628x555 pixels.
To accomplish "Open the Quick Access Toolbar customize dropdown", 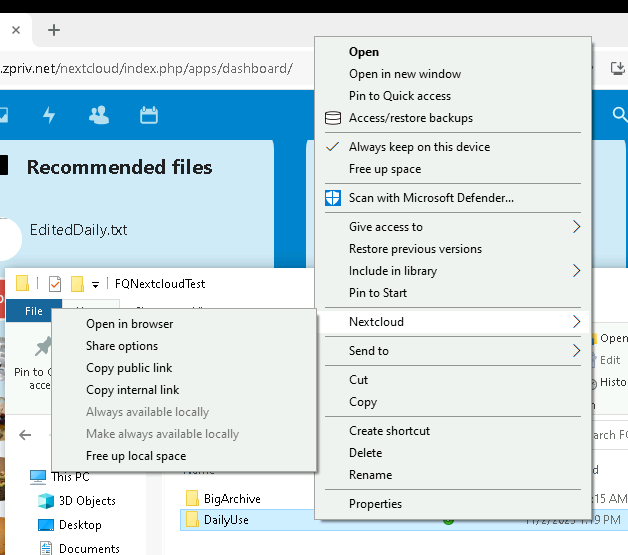I will pos(95,284).
